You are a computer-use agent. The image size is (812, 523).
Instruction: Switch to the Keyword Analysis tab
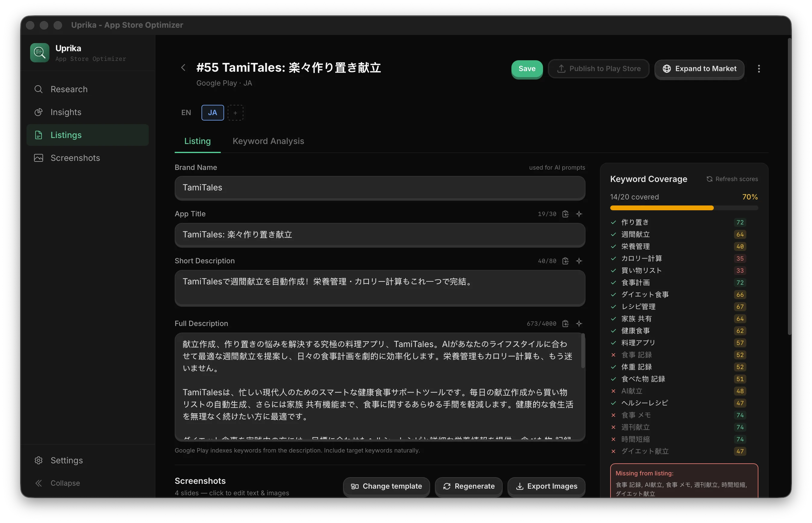tap(268, 141)
